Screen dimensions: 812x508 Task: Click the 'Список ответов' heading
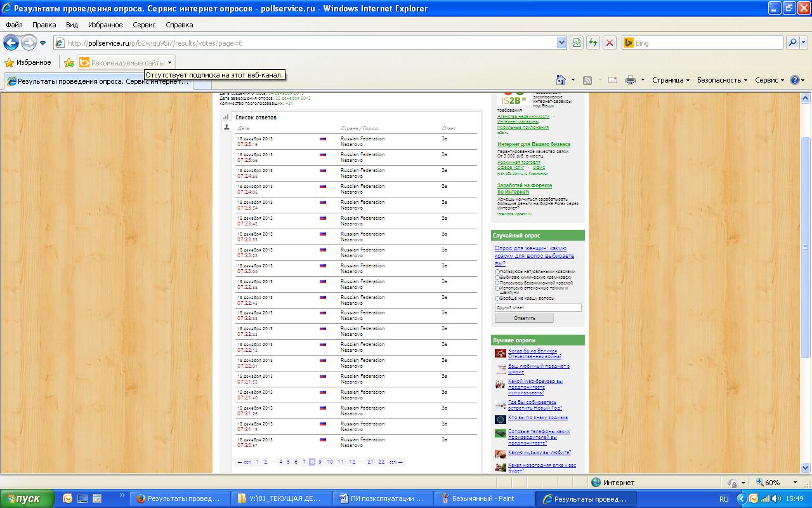pyautogui.click(x=256, y=117)
